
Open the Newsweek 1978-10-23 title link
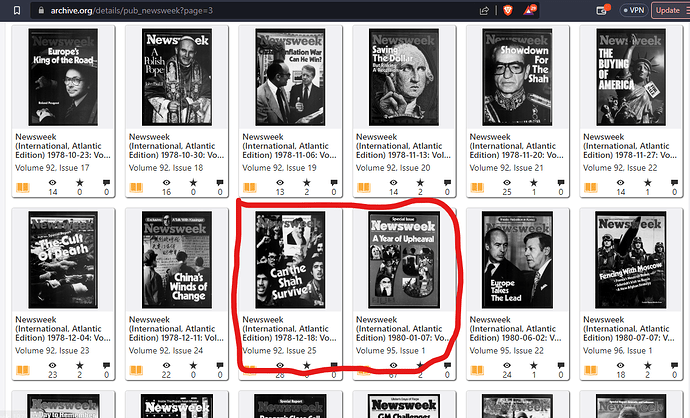[63, 146]
